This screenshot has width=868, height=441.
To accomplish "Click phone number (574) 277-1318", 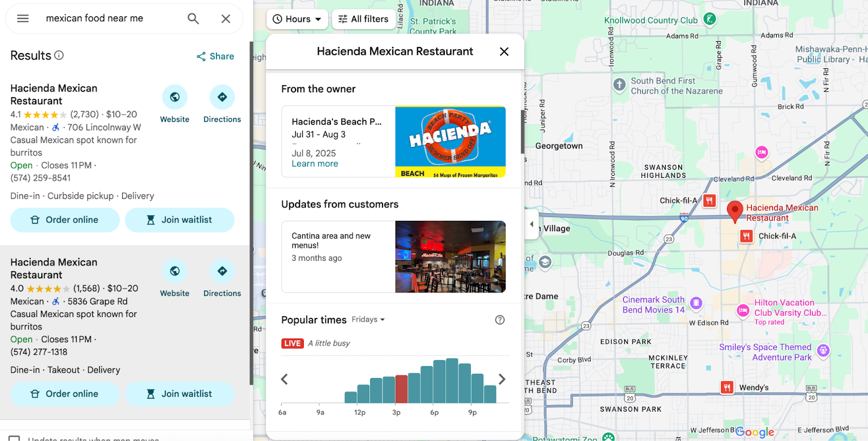I will coord(39,352).
